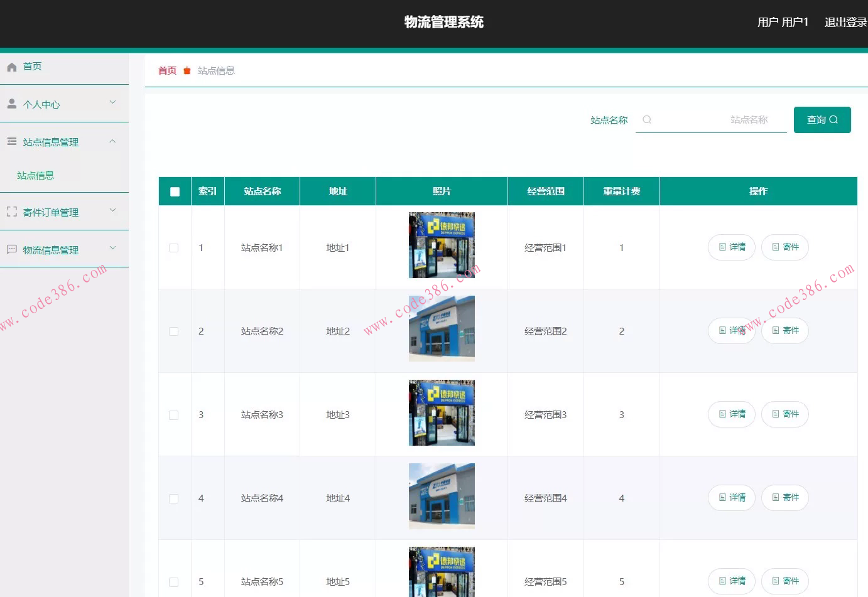Screen dimensions: 868x597
Task: Click 寄件 button on 站点名称2 row
Action: [784, 331]
